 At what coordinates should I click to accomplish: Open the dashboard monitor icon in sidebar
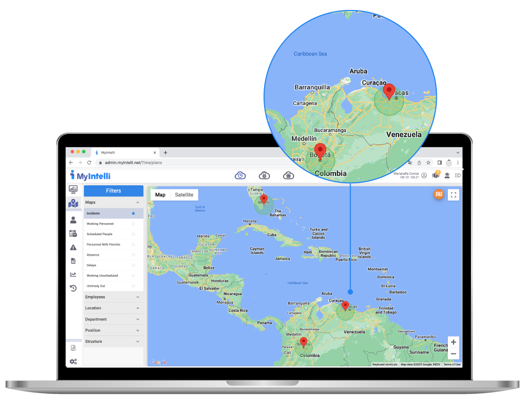pos(73,189)
